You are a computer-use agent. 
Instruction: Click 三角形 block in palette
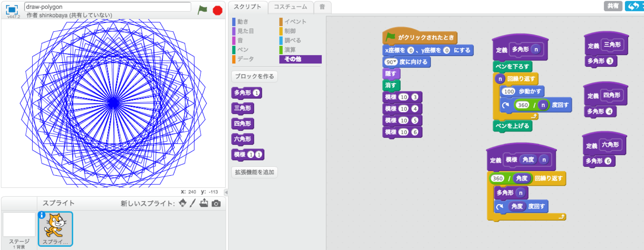243,108
